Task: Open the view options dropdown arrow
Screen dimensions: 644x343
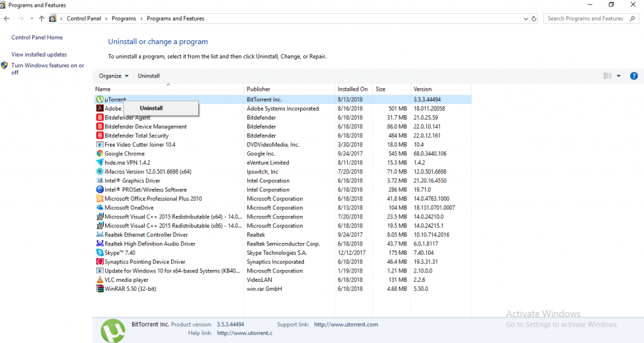Action: coord(619,76)
